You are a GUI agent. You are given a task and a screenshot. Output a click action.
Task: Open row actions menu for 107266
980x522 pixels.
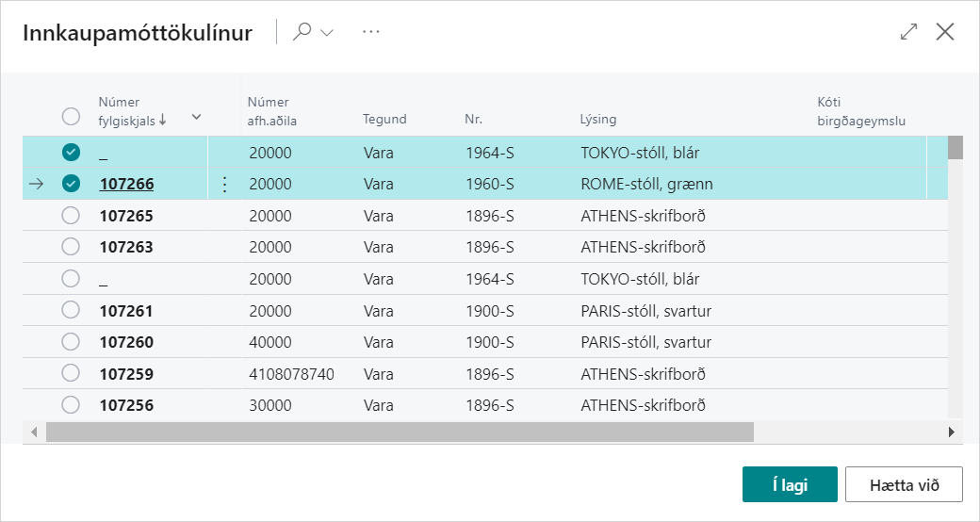pyautogui.click(x=224, y=185)
